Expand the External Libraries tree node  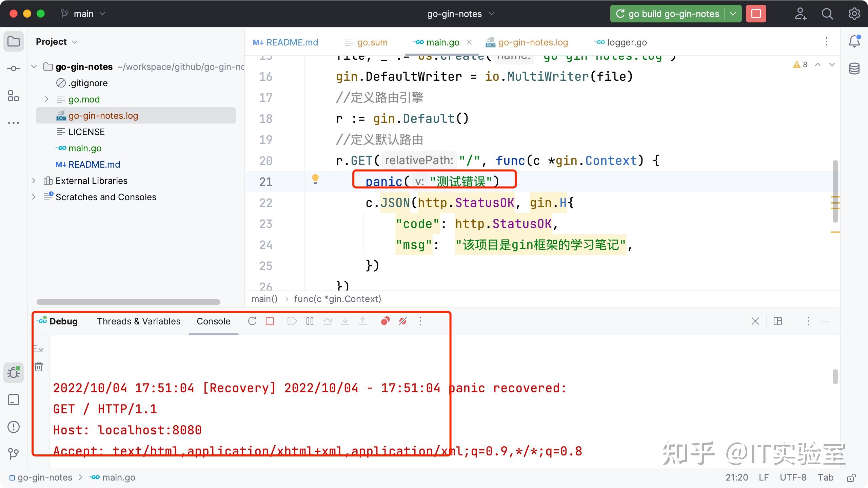click(x=34, y=181)
